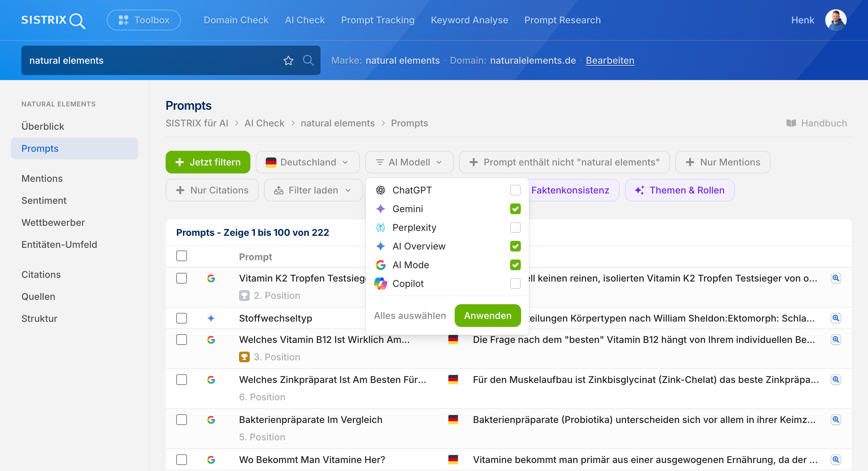This screenshot has height=471, width=868.
Task: Select the Vitamin K2 Tropfen row checkbox
Action: [182, 279]
